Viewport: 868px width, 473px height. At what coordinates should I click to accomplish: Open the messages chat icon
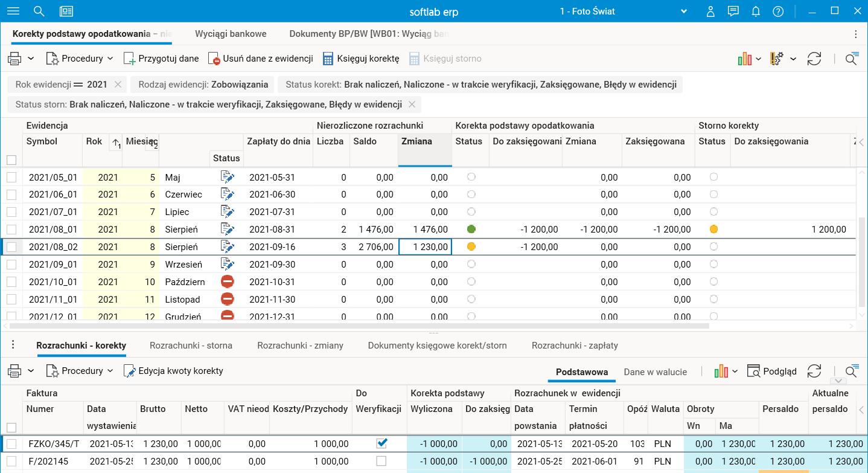point(733,11)
